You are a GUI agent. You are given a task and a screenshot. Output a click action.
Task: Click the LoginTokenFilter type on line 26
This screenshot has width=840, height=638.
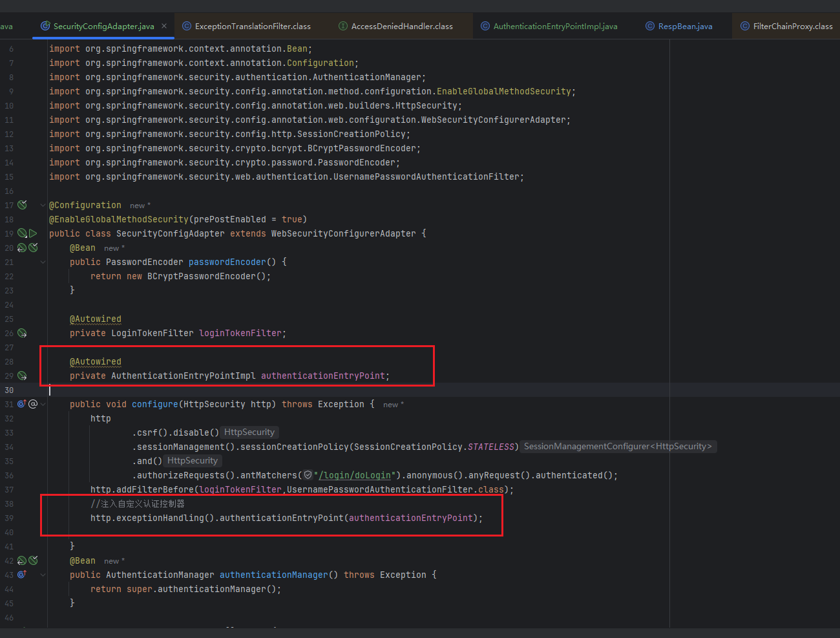point(152,333)
